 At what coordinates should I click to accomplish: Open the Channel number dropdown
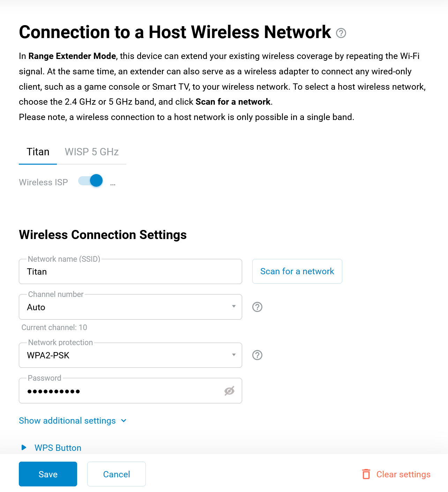point(130,307)
